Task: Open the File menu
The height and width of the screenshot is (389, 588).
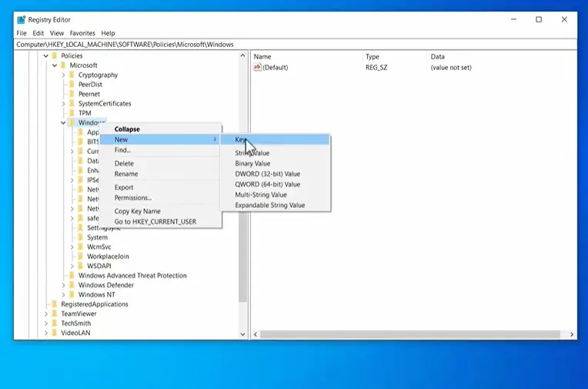Action: point(22,33)
